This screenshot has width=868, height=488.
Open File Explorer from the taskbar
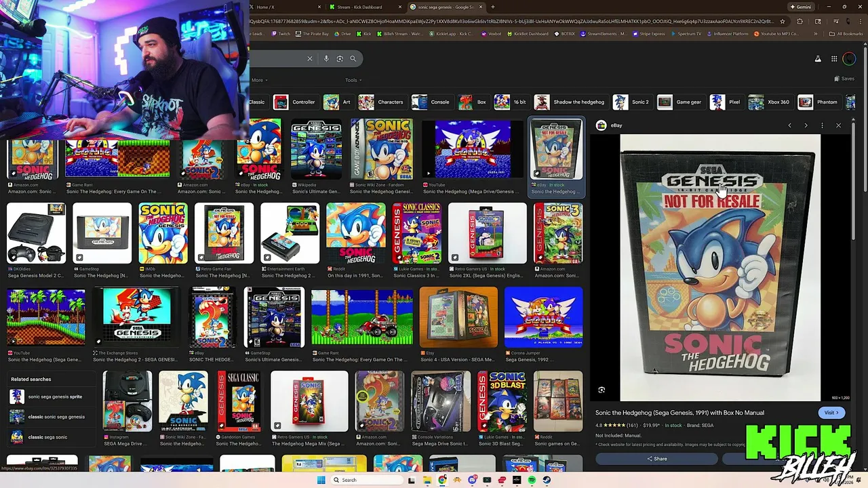(427, 480)
